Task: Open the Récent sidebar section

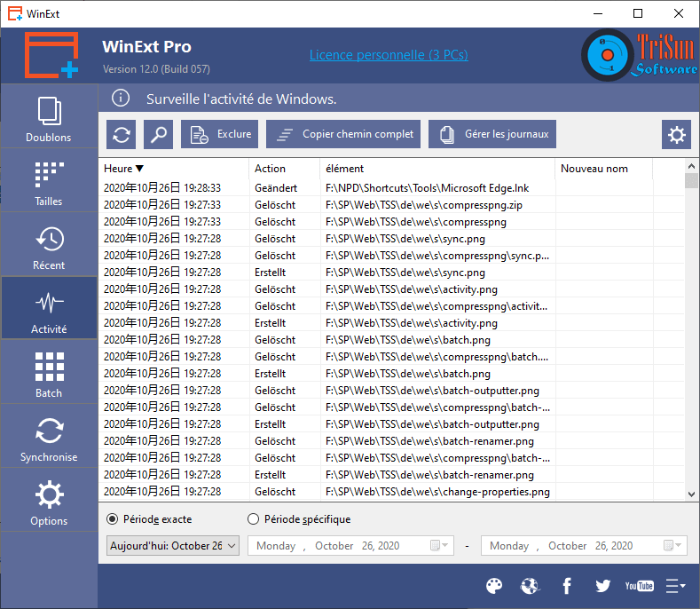Action: pyautogui.click(x=49, y=245)
